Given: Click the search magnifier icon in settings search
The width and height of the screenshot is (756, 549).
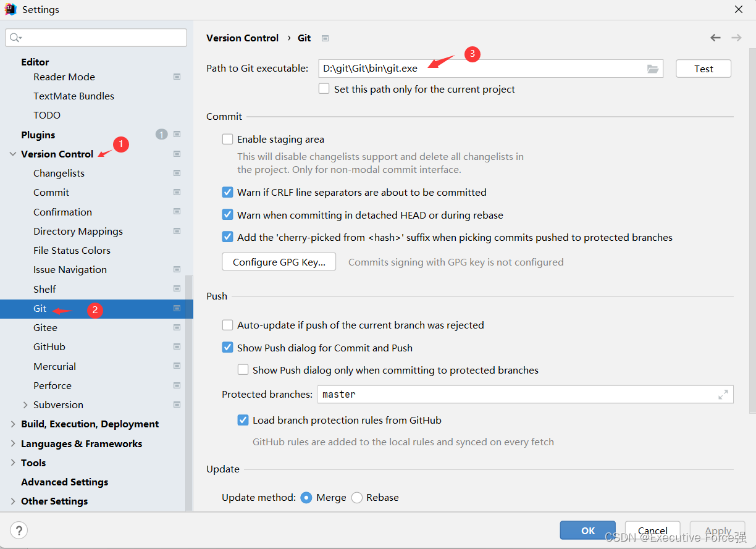Looking at the screenshot, I should 15,38.
